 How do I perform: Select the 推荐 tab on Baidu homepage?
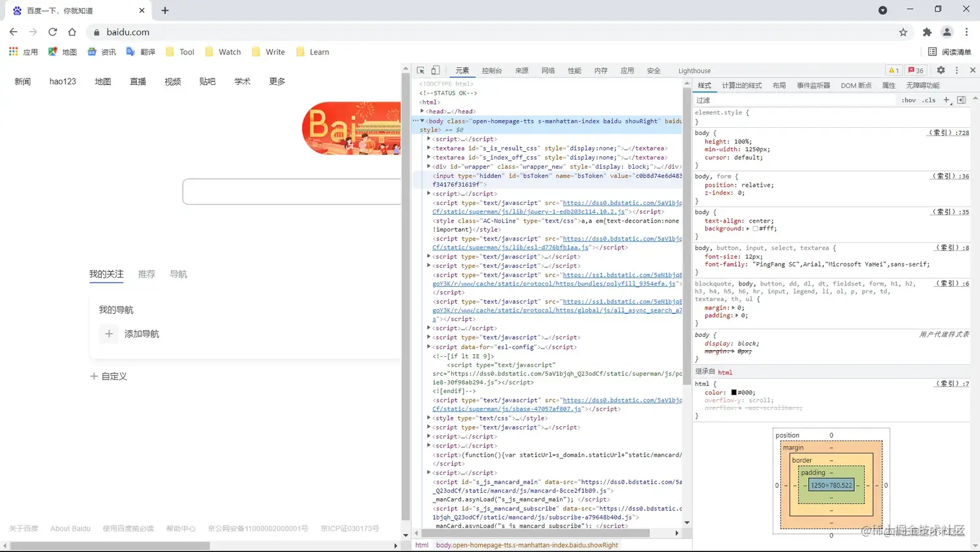(146, 274)
